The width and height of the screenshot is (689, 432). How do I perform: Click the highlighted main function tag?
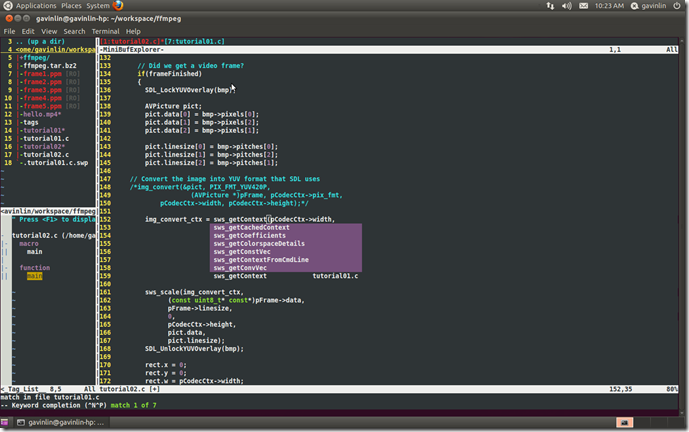tap(35, 276)
